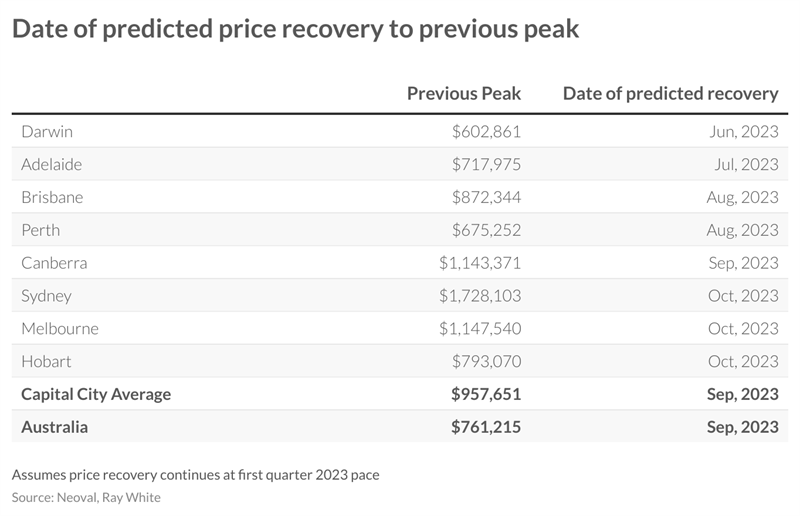Click the Date of predicted recovery header
Screen dimensions: 800x516
coord(670,93)
